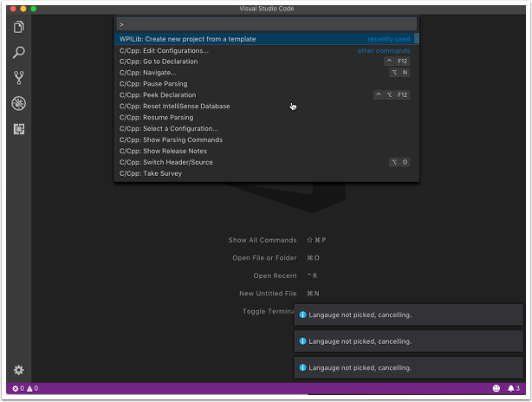Click the top 'Langauge not picked' notification
Screen dimensions: 532x402
point(408,314)
